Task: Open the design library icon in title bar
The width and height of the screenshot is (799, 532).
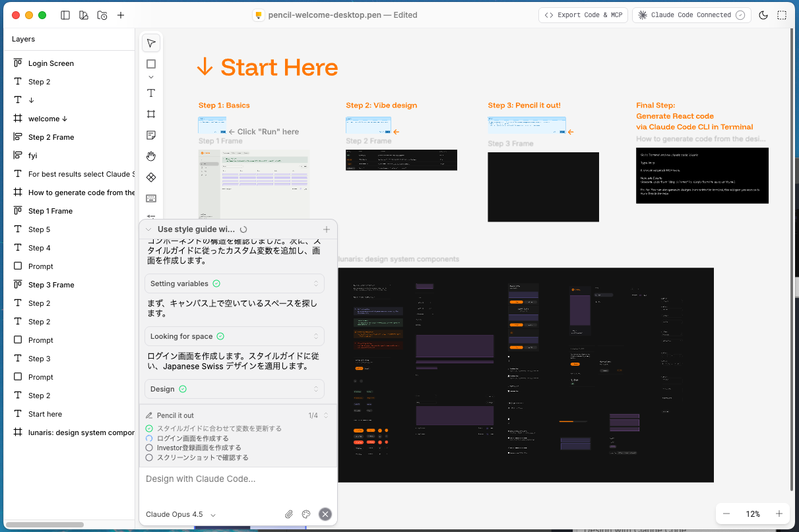Action: coord(83,15)
